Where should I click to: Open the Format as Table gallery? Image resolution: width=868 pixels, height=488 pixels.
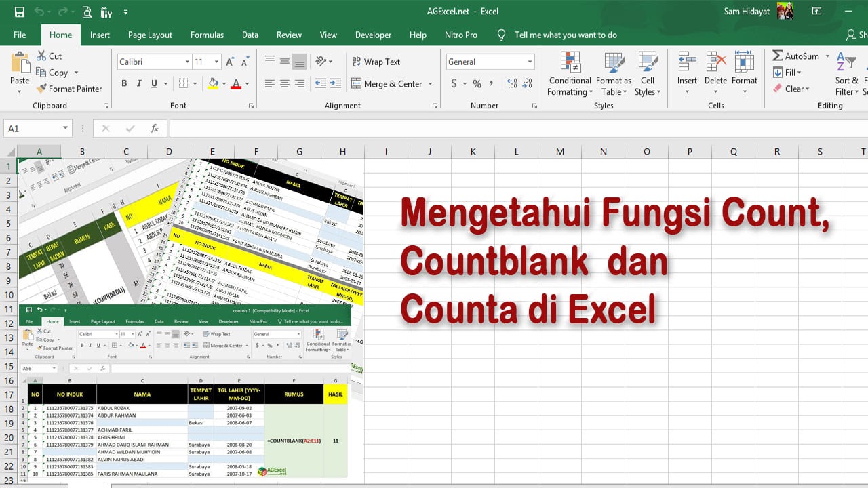click(614, 74)
